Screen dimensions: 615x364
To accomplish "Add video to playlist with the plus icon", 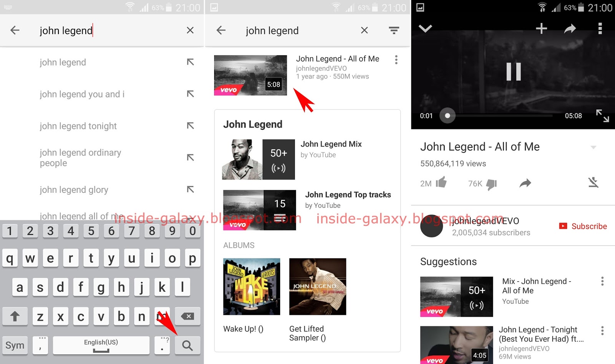I will click(541, 28).
